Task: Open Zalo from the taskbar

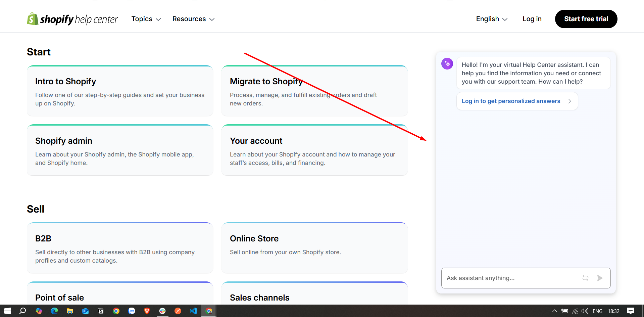Action: [132, 311]
